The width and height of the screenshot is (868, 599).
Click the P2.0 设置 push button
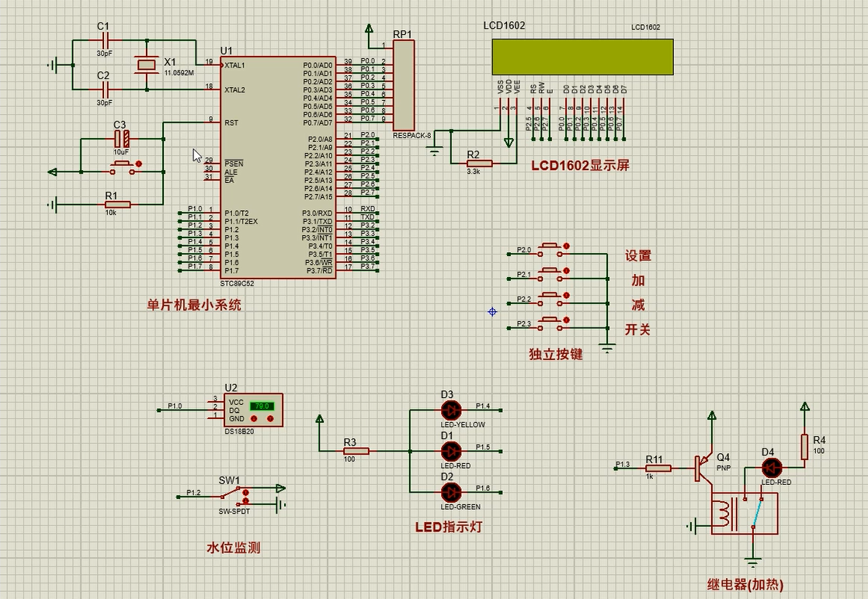click(x=550, y=249)
